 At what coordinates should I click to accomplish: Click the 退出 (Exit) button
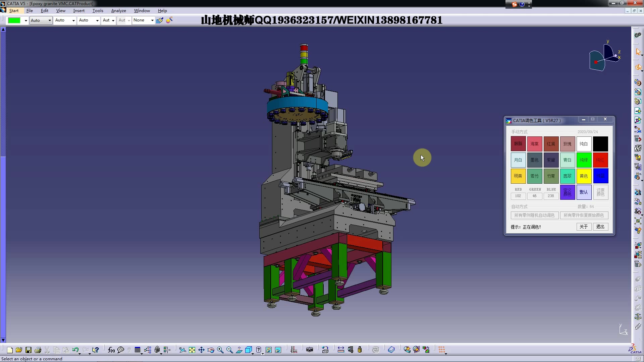click(600, 227)
